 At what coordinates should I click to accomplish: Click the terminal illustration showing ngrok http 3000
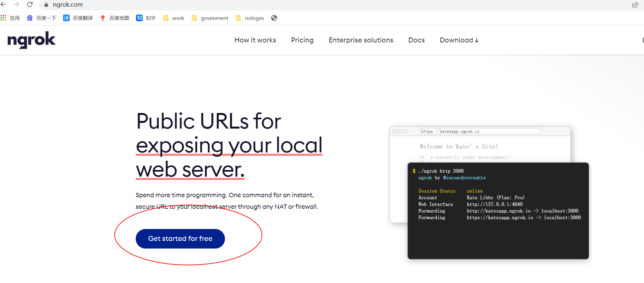click(x=498, y=211)
